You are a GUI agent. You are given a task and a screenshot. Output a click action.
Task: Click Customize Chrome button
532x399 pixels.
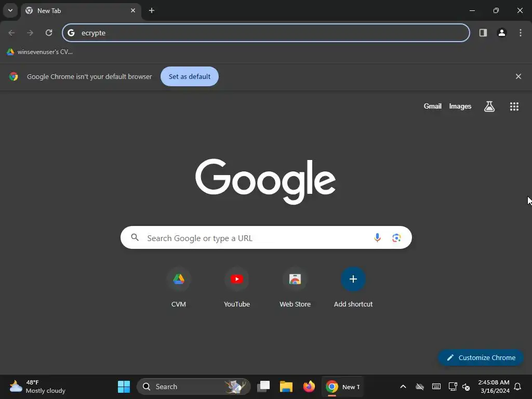coord(481,357)
